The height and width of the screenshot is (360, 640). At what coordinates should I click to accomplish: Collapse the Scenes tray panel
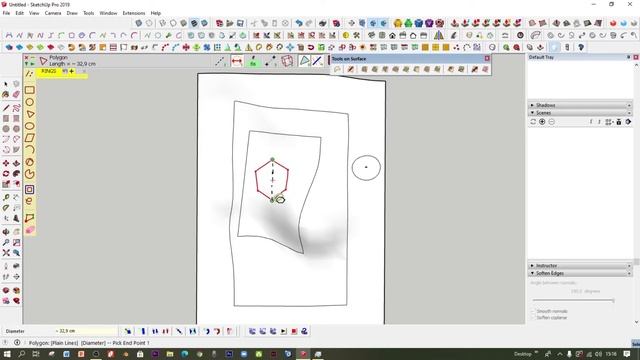532,113
